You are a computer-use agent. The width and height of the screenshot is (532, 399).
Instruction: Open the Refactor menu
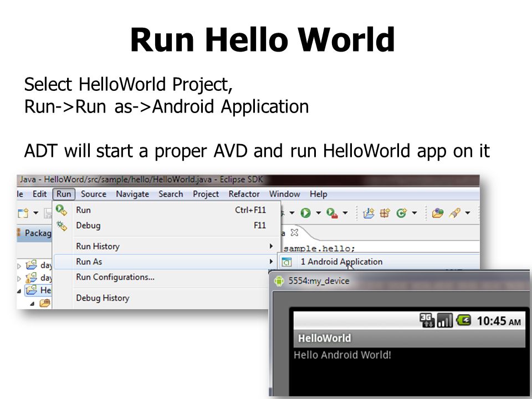244,194
